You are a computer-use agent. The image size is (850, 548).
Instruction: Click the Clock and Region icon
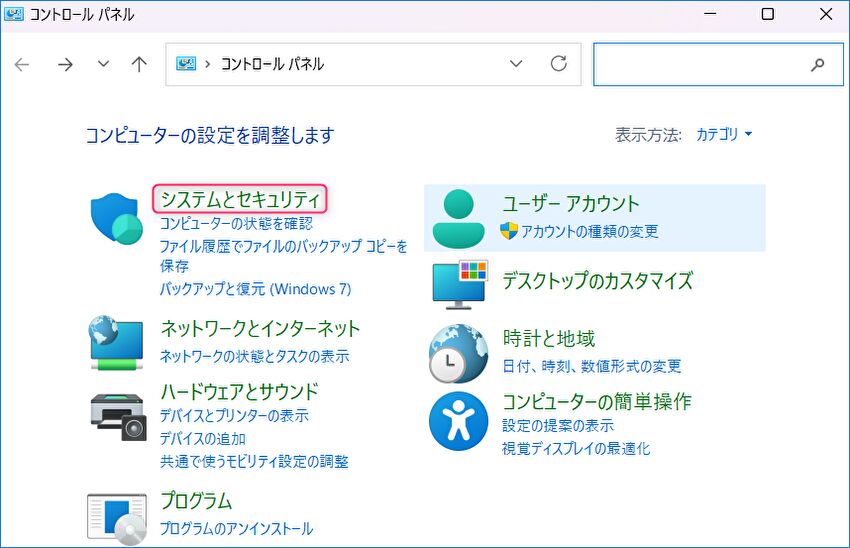[458, 353]
